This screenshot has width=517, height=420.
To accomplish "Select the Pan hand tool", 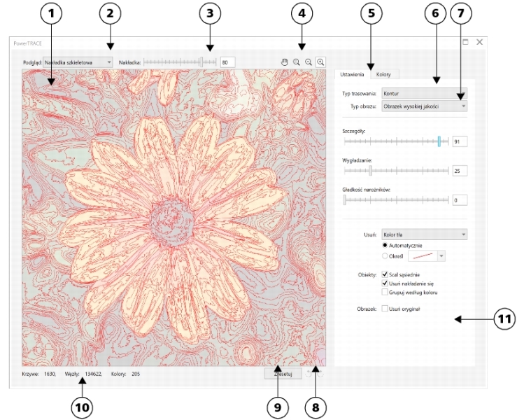I will (285, 62).
